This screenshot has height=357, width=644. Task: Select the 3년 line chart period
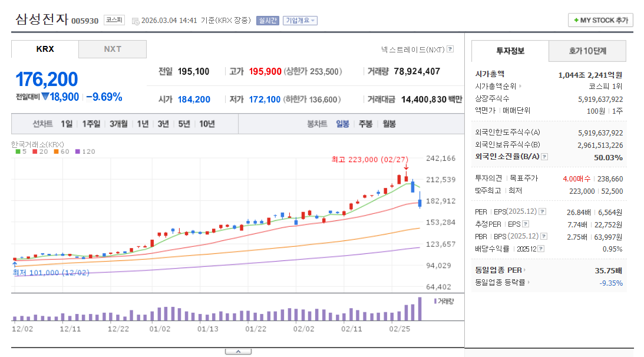click(163, 124)
